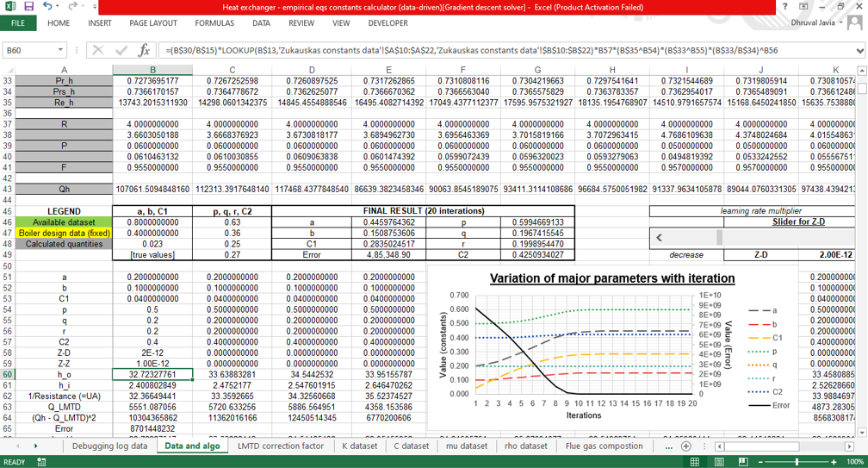Click the 'Slider for Z-D' cell
Image resolution: width=868 pixels, height=468 pixels.
click(797, 222)
